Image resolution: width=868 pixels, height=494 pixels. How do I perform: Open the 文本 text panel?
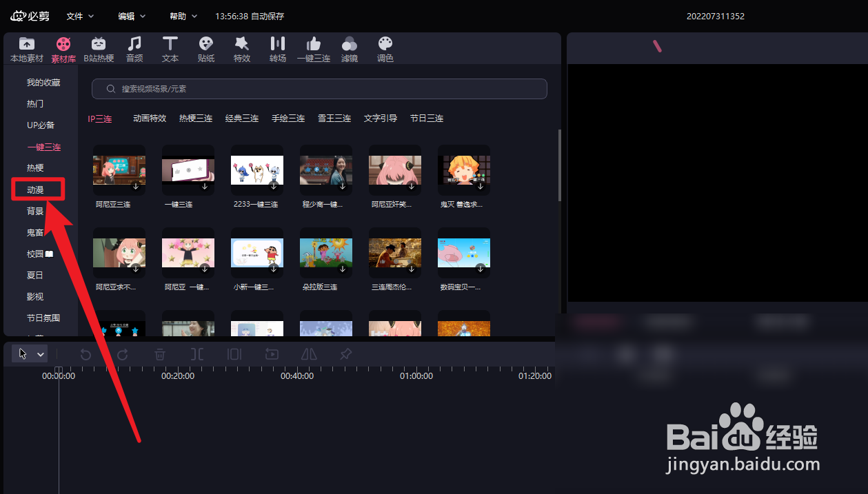coord(170,50)
